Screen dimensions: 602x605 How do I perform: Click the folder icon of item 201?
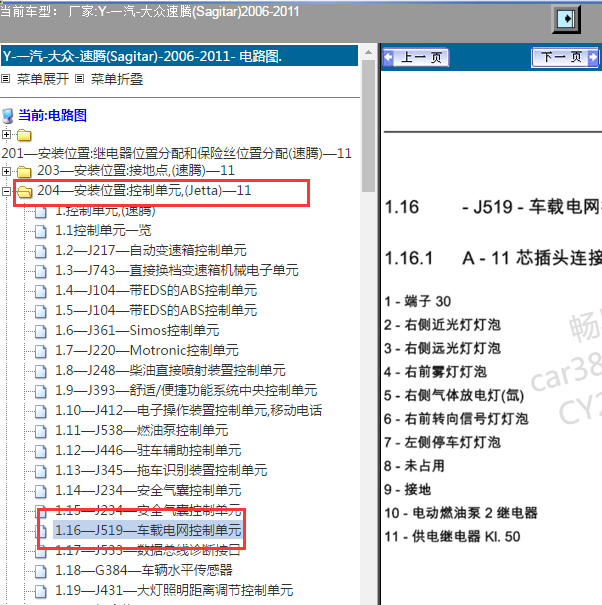(24, 135)
